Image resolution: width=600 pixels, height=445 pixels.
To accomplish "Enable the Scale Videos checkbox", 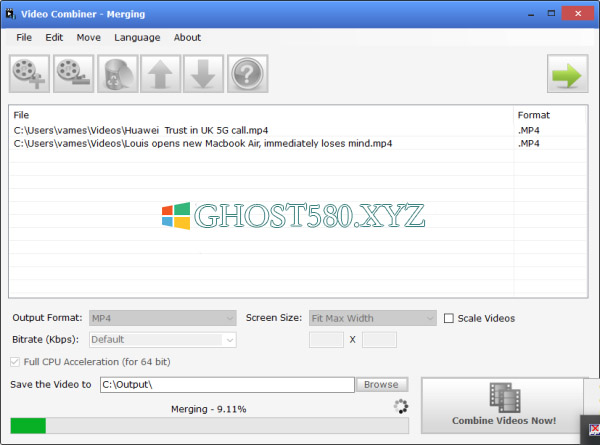I will click(x=448, y=318).
